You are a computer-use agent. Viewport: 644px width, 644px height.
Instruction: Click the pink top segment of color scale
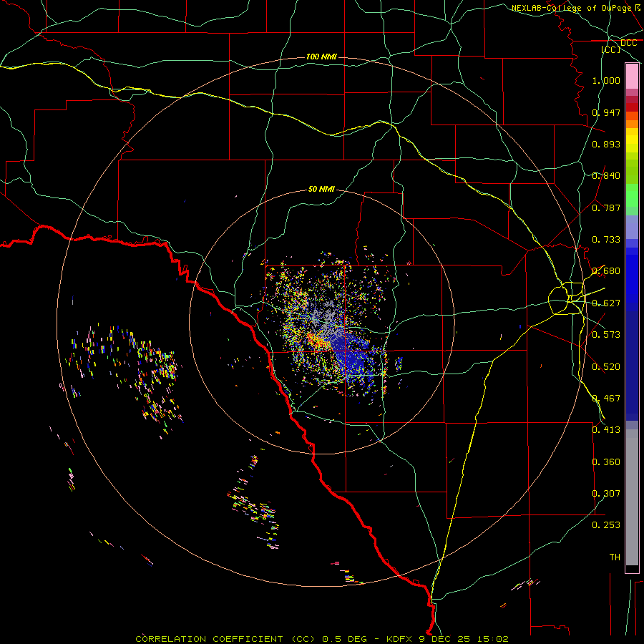[632, 77]
